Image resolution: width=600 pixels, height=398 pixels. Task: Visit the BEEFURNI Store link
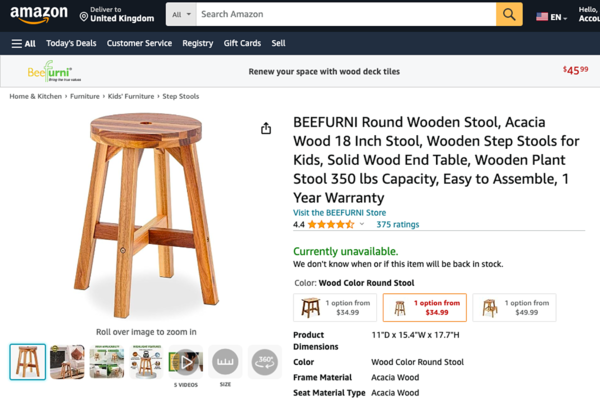[339, 212]
